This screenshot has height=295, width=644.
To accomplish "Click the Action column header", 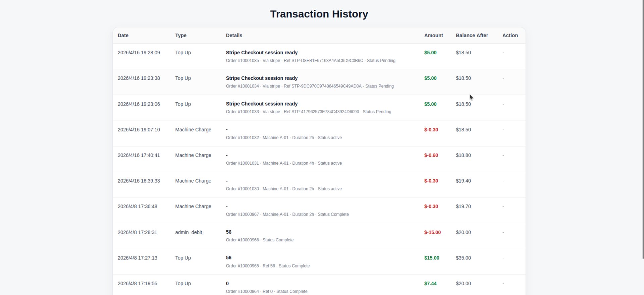I will pos(510,36).
